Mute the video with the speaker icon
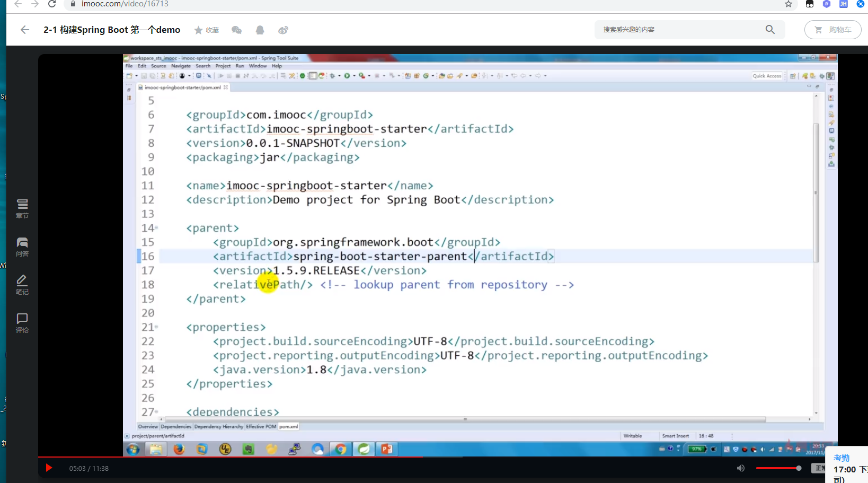This screenshot has height=483, width=868. coord(741,468)
